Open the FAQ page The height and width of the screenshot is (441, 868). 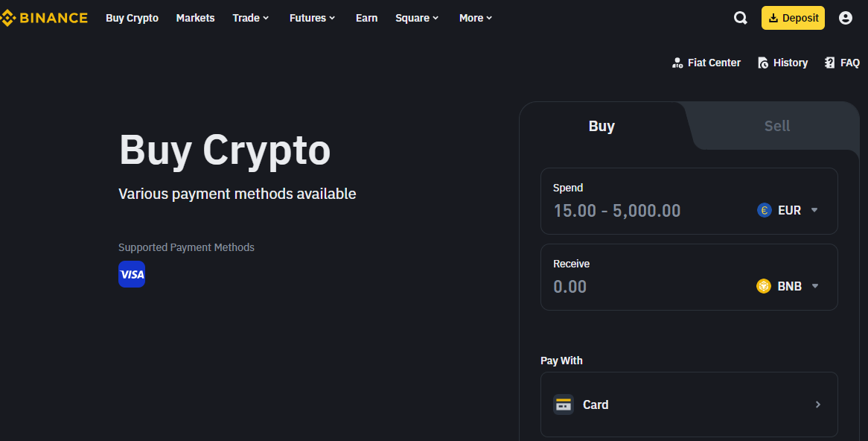coord(842,63)
